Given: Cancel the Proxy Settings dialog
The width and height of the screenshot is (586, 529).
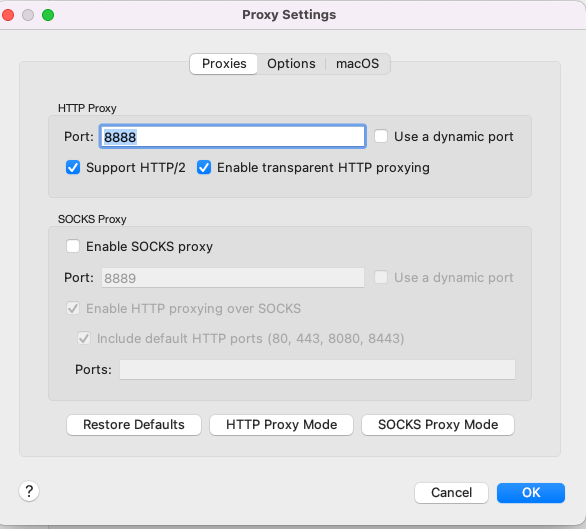Looking at the screenshot, I should click(x=451, y=493).
